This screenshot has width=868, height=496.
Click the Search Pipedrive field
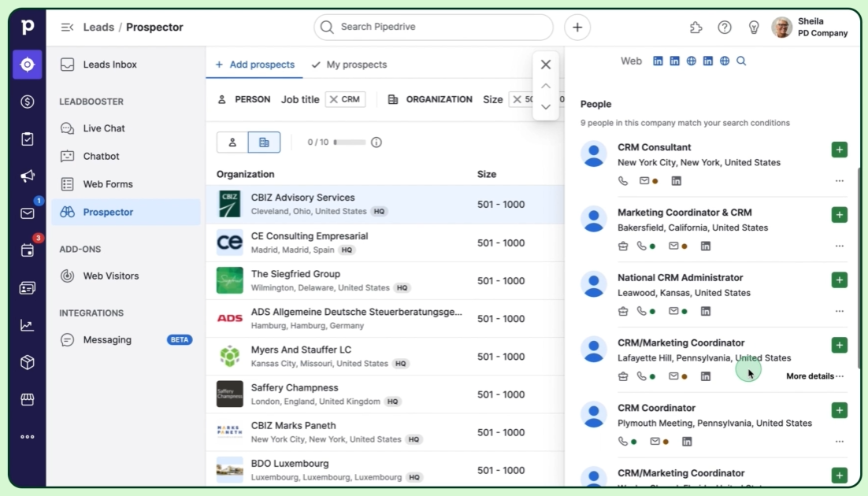point(433,27)
